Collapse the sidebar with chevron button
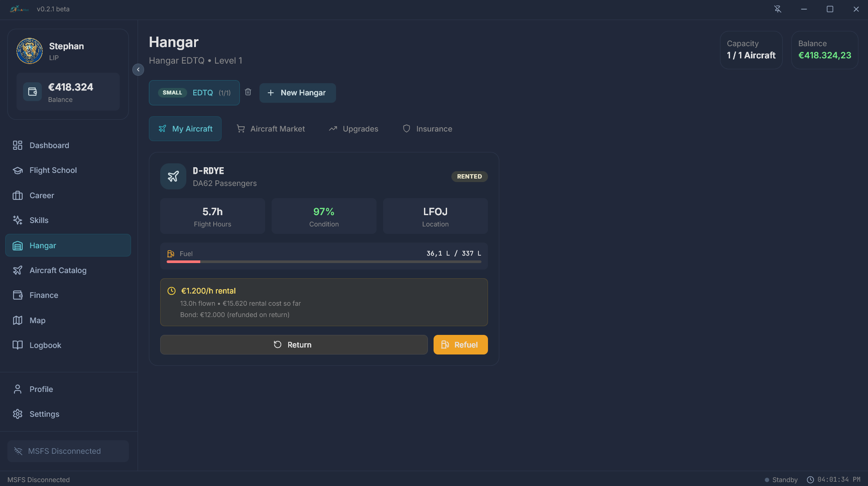Viewport: 868px width, 486px height. point(138,70)
